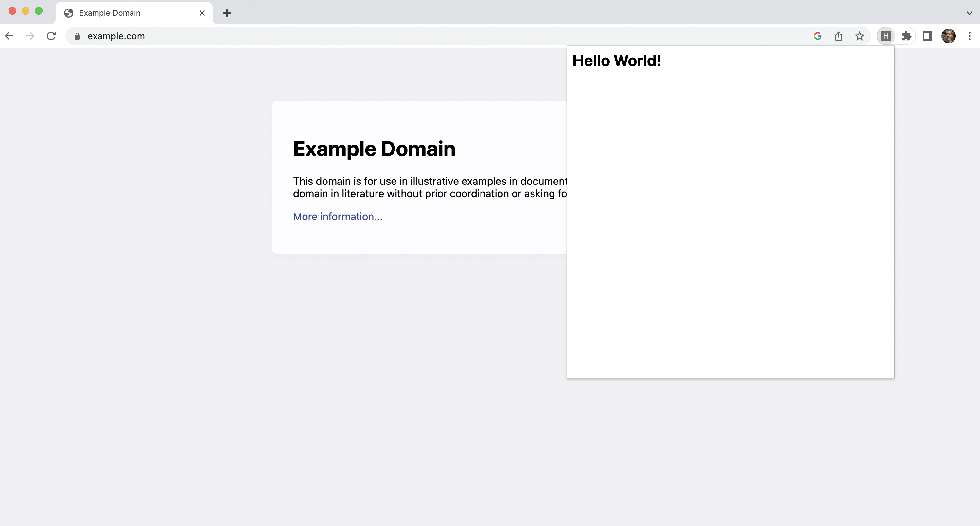Open the share menu from the address bar
Screen dimensions: 980x526
(839, 36)
